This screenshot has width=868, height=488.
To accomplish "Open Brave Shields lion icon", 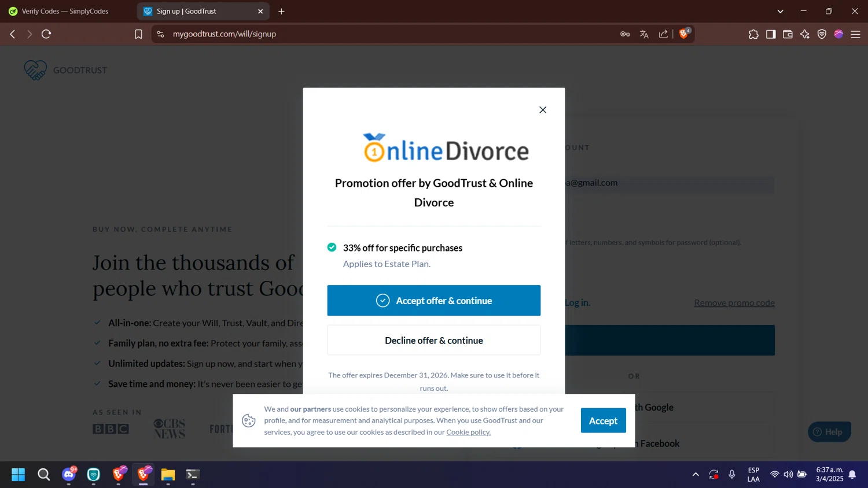I will tap(685, 34).
